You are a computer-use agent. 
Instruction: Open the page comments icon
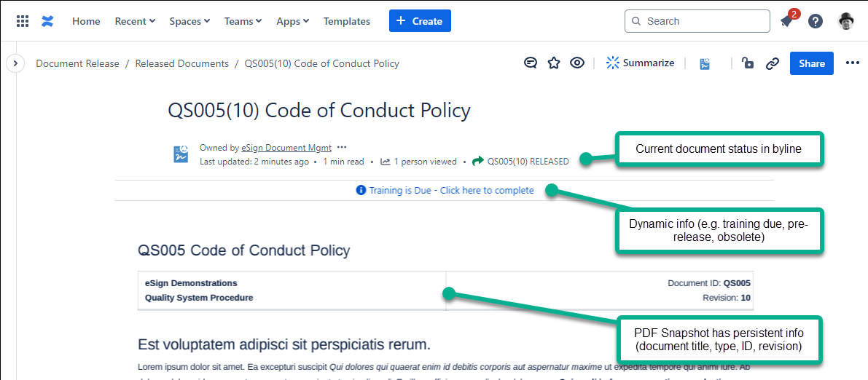pos(531,63)
